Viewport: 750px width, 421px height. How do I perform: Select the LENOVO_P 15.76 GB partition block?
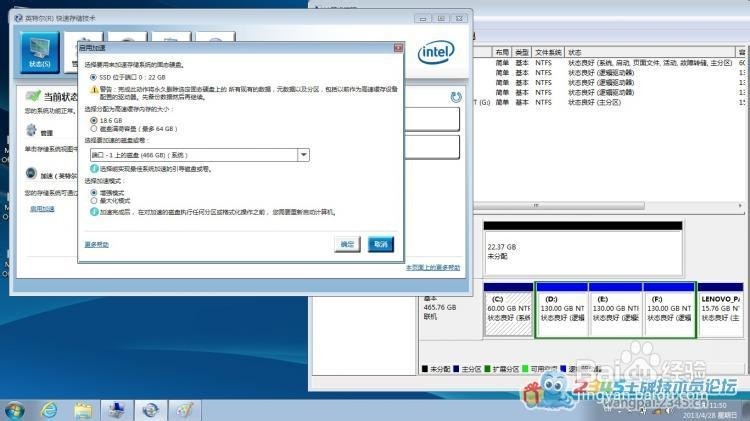720,310
